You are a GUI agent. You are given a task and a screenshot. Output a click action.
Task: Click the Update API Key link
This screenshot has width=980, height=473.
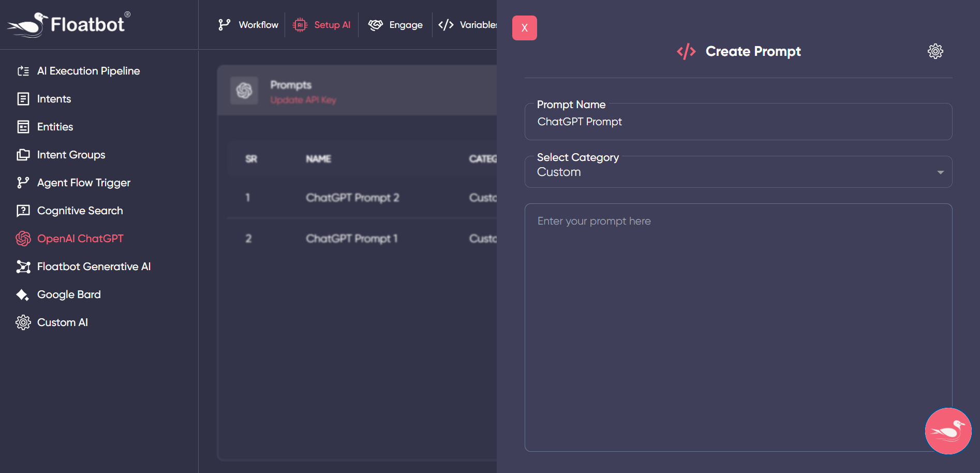coord(303,100)
